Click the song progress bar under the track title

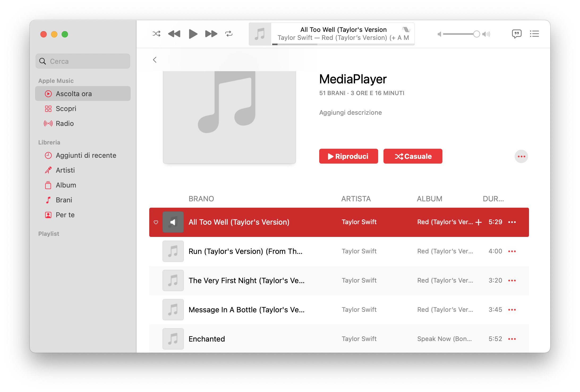[343, 44]
